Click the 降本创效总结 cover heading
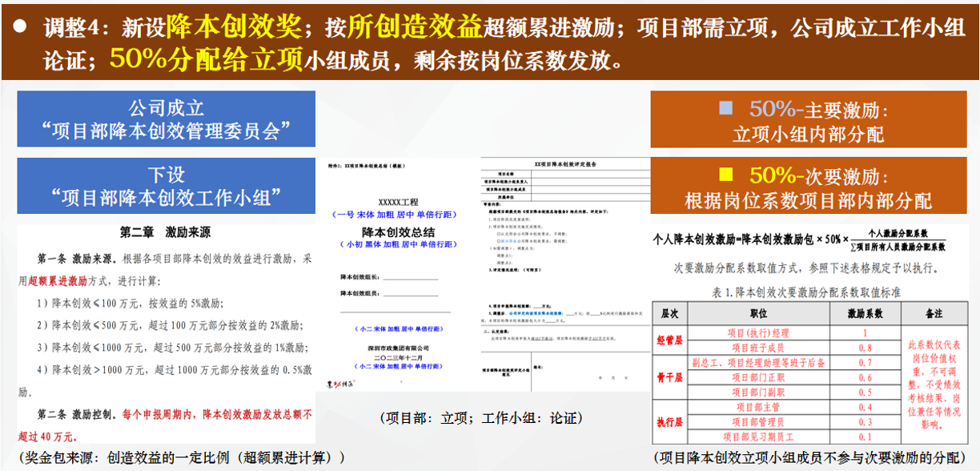The width and height of the screenshot is (980, 471). pos(397,231)
